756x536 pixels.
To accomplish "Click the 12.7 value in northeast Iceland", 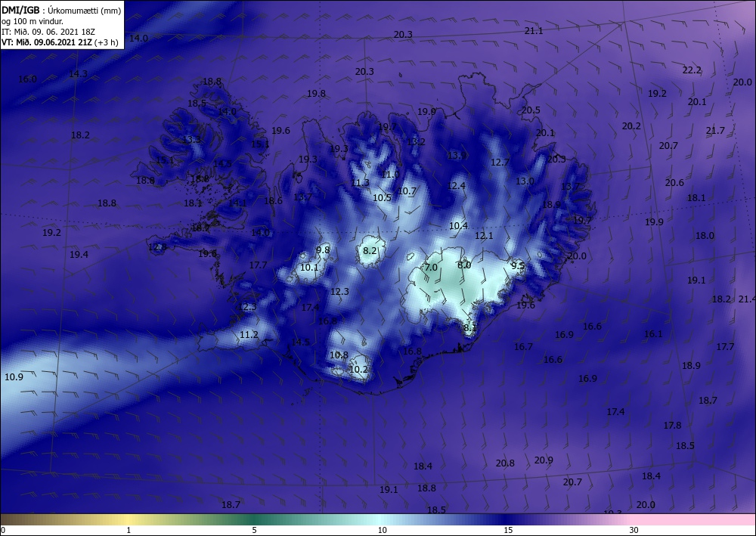I will coord(500,163).
